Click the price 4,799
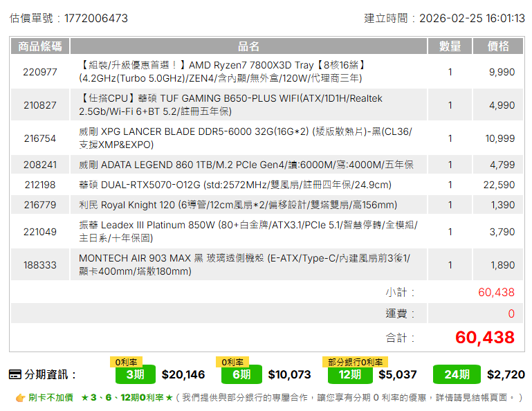Viewport: 532px width, 411px height. [502, 165]
